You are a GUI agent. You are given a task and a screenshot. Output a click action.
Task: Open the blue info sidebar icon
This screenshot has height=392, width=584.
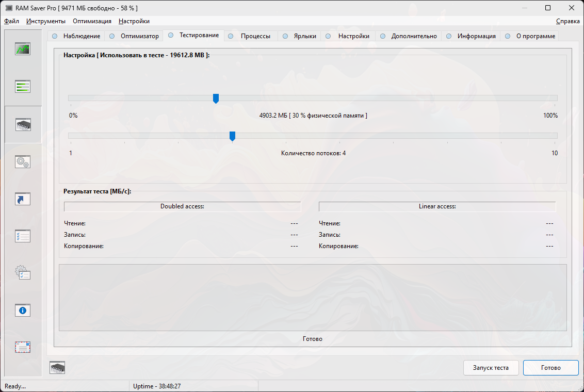(x=23, y=310)
